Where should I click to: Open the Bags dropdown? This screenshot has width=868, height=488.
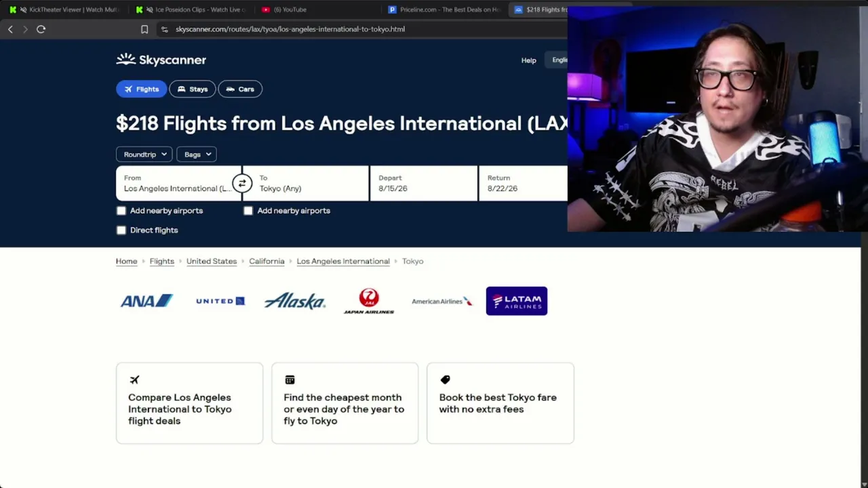coord(197,155)
